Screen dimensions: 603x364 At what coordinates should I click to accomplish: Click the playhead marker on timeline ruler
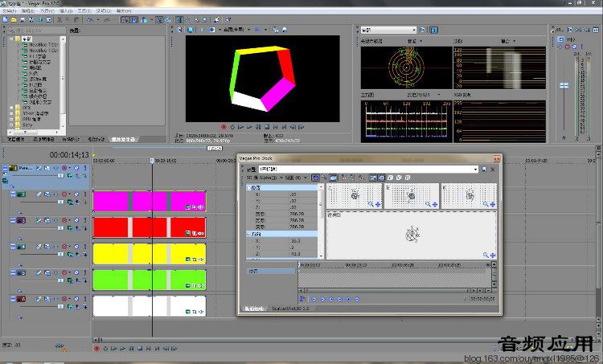(152, 161)
